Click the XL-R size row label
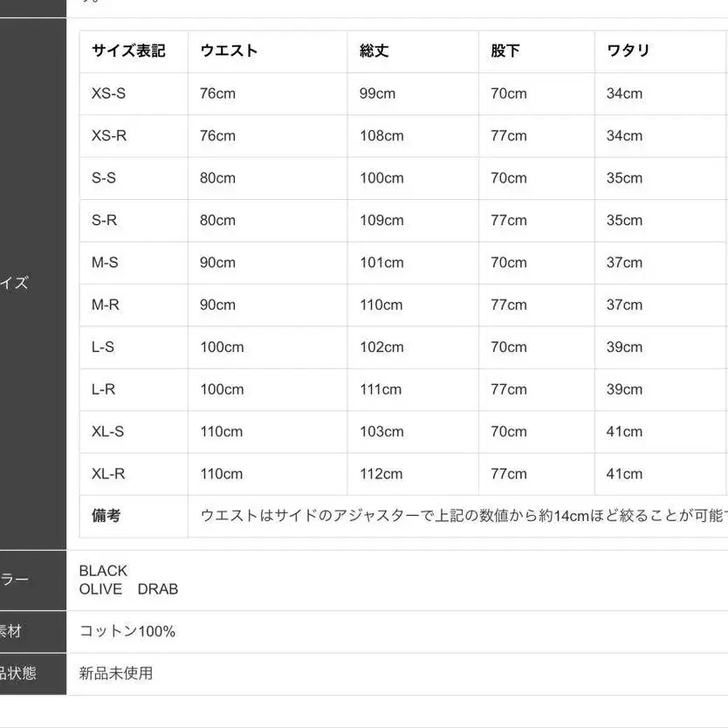This screenshot has width=728, height=728. point(108,474)
